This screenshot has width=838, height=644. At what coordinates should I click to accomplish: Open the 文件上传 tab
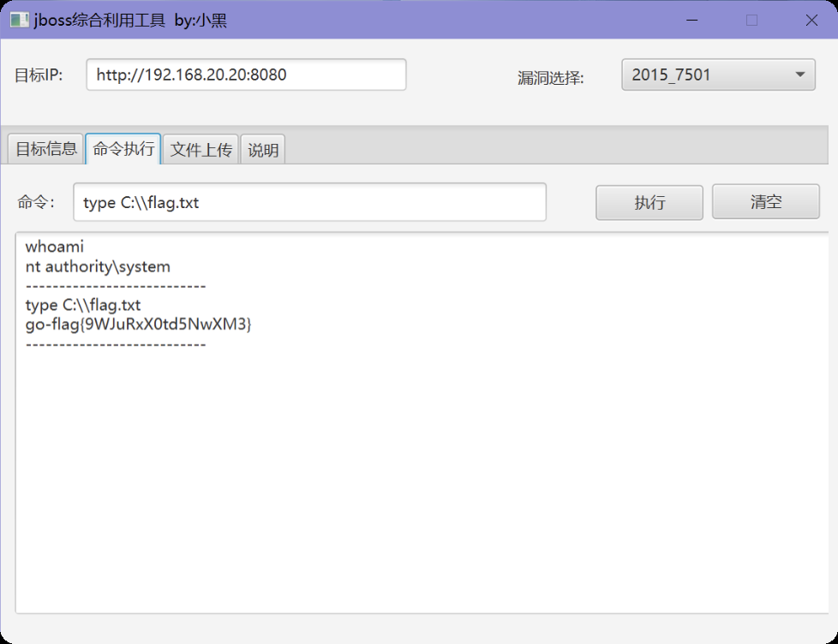coord(201,150)
